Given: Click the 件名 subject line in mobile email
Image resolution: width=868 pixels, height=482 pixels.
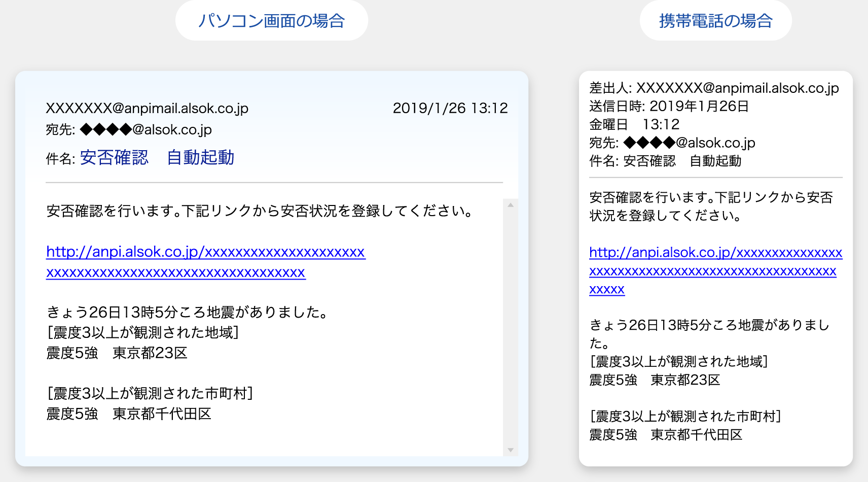Looking at the screenshot, I should click(x=665, y=161).
